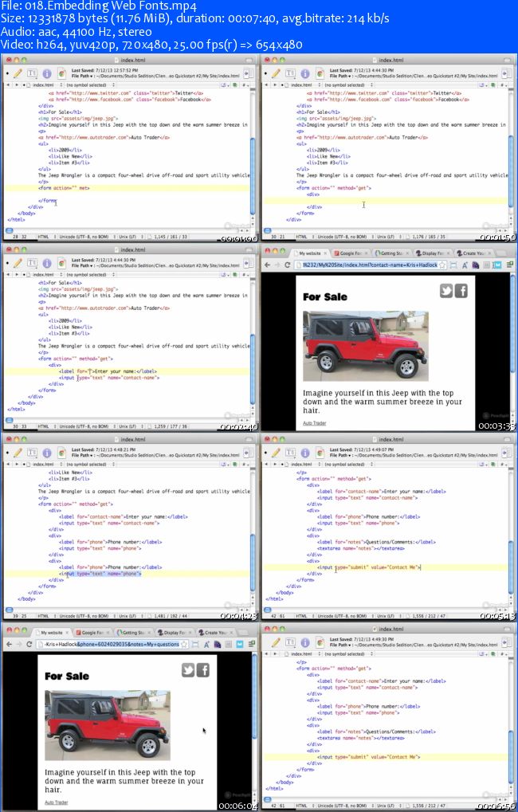Click Facebook icon on page with phone=6024029035 URL
Image resolution: width=518 pixels, height=812 pixels.
202,670
